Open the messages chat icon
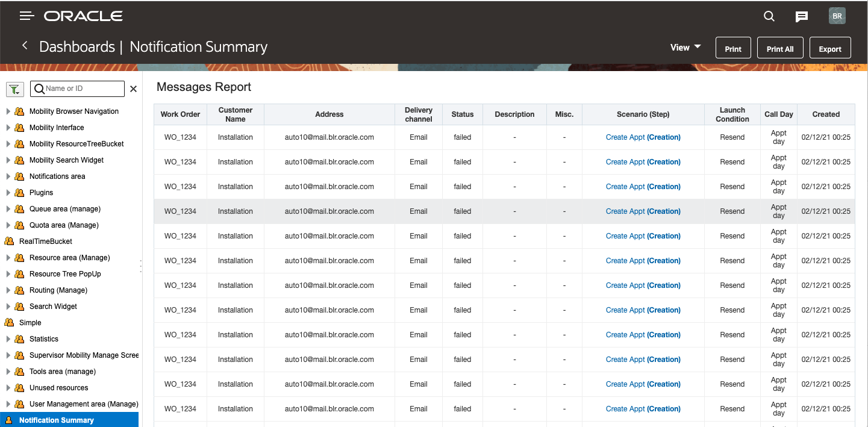The width and height of the screenshot is (868, 427). [801, 16]
